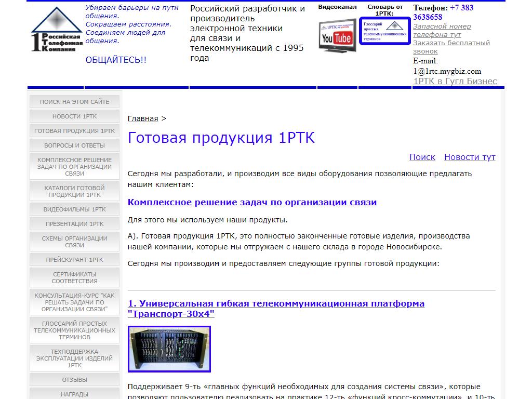The width and height of the screenshot is (532, 399).
Task: Click the 'Поиск' link near heading
Action: [422, 157]
